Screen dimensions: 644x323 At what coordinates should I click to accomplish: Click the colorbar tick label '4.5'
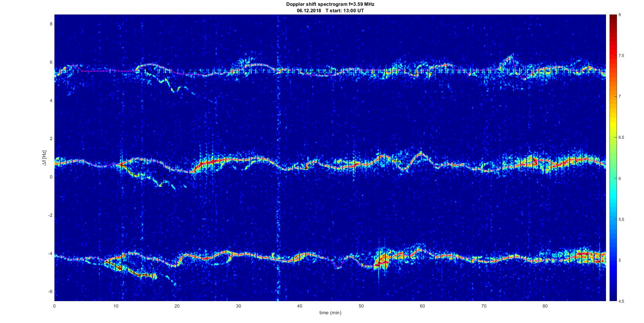[621, 301]
